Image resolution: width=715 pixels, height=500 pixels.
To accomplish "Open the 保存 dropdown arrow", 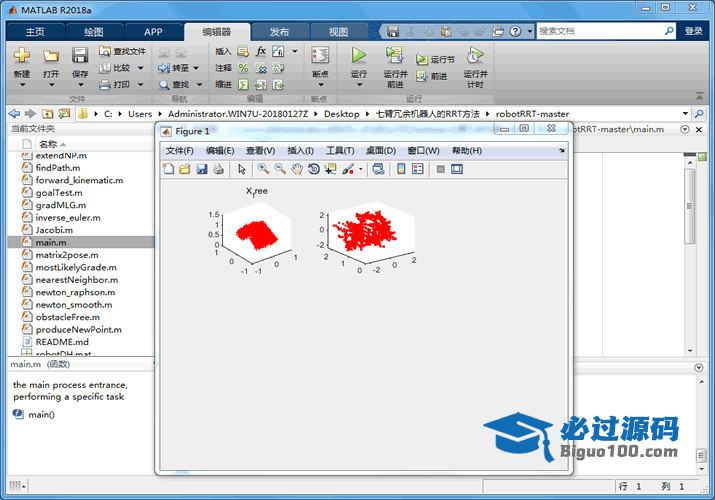I will point(80,85).
